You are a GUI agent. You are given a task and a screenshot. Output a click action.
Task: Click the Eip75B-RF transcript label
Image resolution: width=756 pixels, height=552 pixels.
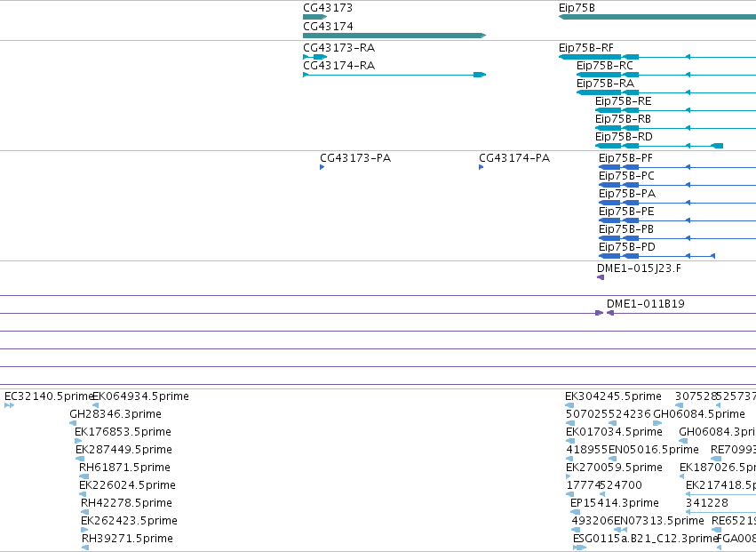point(586,48)
